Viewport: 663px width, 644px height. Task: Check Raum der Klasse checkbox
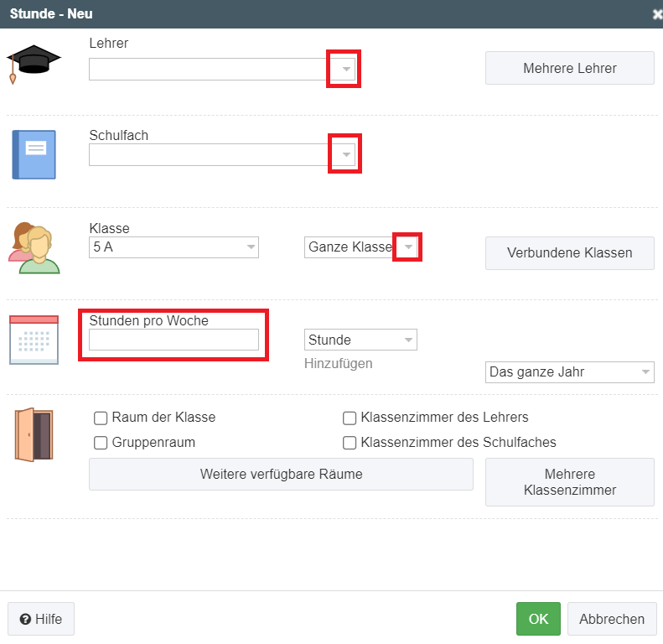(x=101, y=418)
